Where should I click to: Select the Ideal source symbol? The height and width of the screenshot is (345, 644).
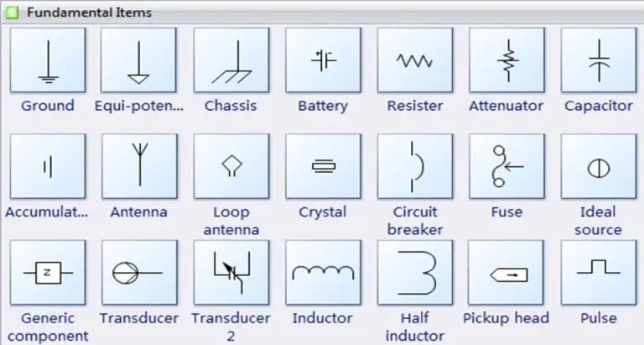point(599,166)
